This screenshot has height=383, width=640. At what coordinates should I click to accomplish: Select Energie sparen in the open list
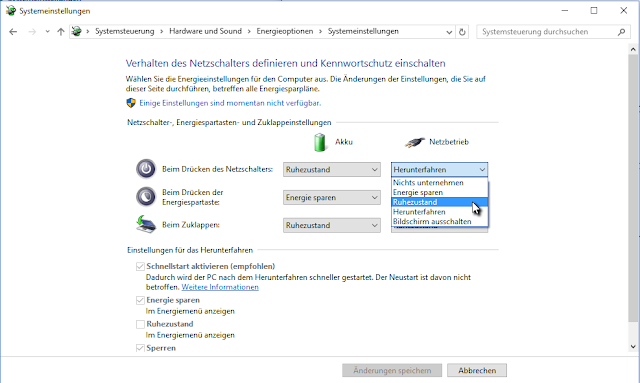[440, 192]
